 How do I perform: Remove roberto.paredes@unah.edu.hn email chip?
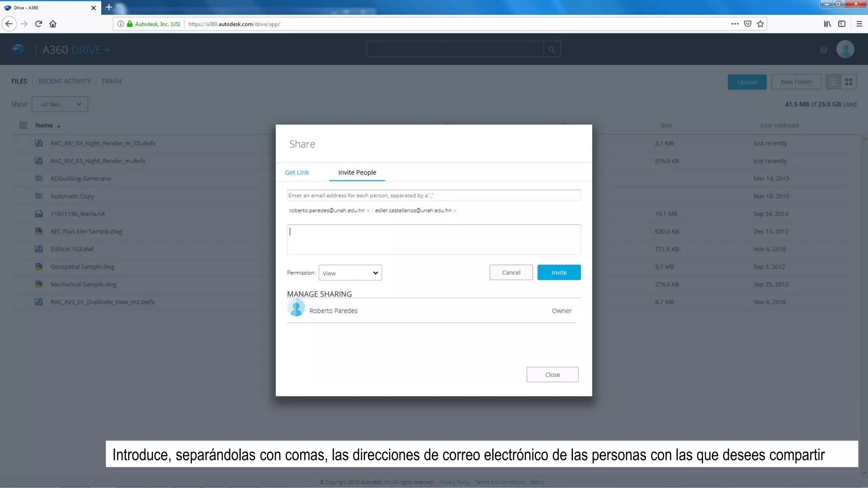click(368, 211)
